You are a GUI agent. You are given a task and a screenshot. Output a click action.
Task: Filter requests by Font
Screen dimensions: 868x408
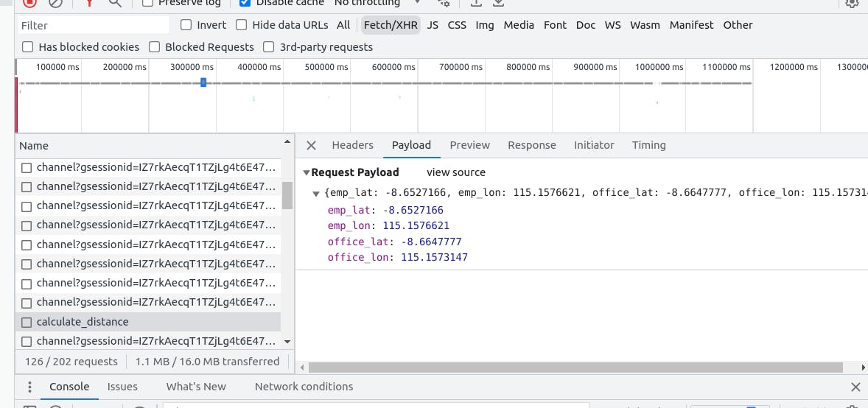555,25
